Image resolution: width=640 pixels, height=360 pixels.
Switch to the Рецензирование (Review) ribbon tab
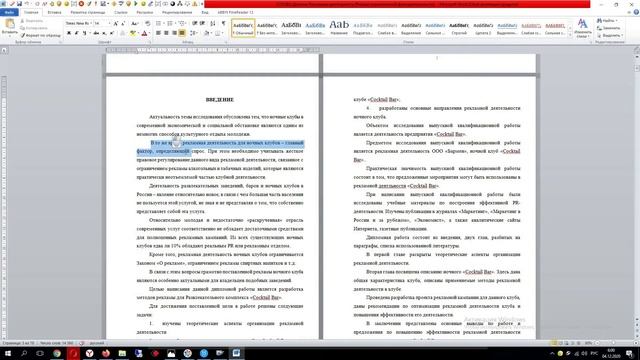tap(177, 12)
